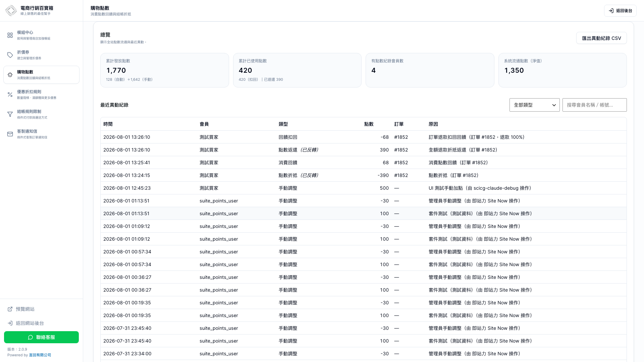Click the 點數 column header
The height and width of the screenshot is (362, 644).
(369, 124)
